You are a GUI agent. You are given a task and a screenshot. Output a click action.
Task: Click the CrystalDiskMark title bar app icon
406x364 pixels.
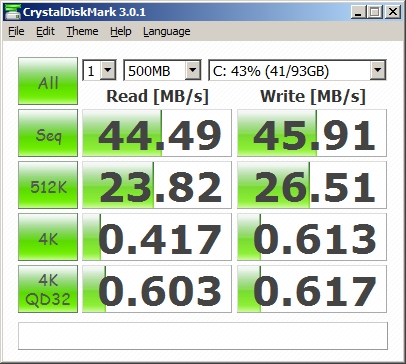pyautogui.click(x=12, y=12)
